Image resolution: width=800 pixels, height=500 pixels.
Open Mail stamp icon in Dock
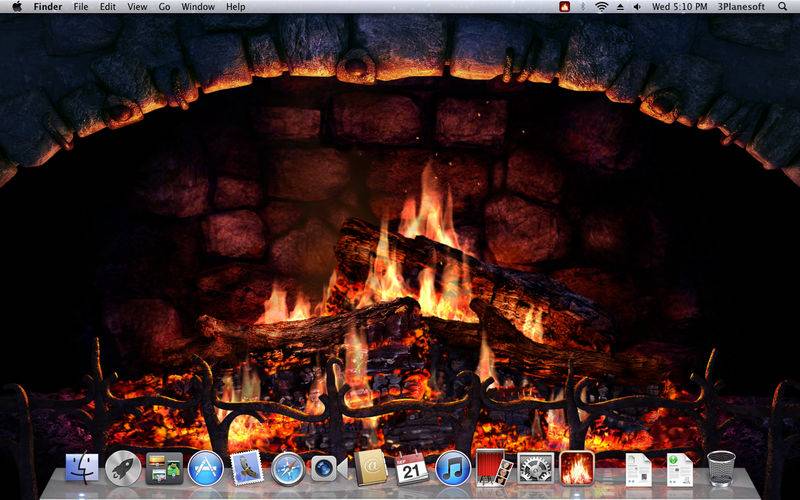tap(247, 468)
